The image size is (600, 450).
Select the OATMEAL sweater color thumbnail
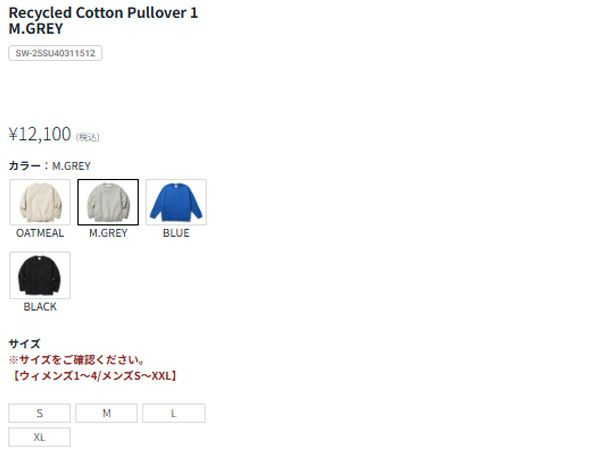pos(40,202)
